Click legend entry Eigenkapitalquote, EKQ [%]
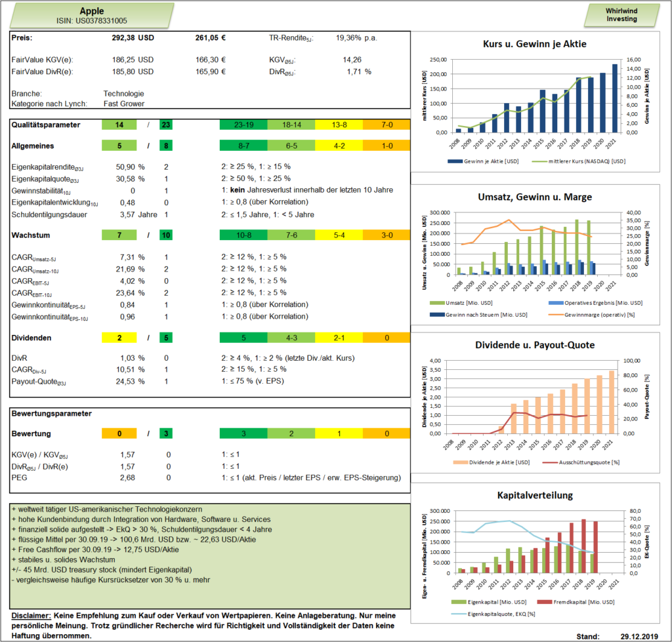The image size is (672, 642). 493,614
